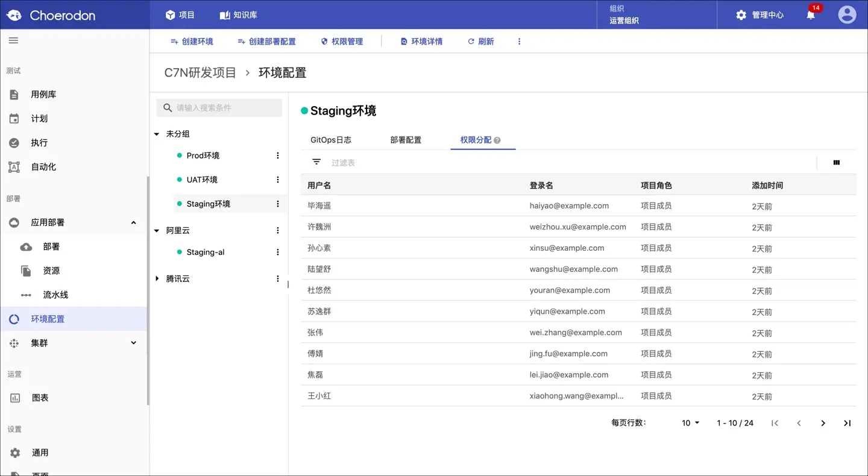This screenshot has width=868, height=476.
Task: Click the user avatar icon
Action: click(847, 14)
